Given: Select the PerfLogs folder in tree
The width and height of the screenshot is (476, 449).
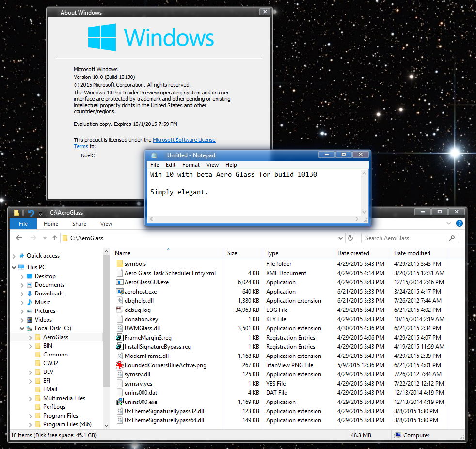Looking at the screenshot, I should 54,406.
